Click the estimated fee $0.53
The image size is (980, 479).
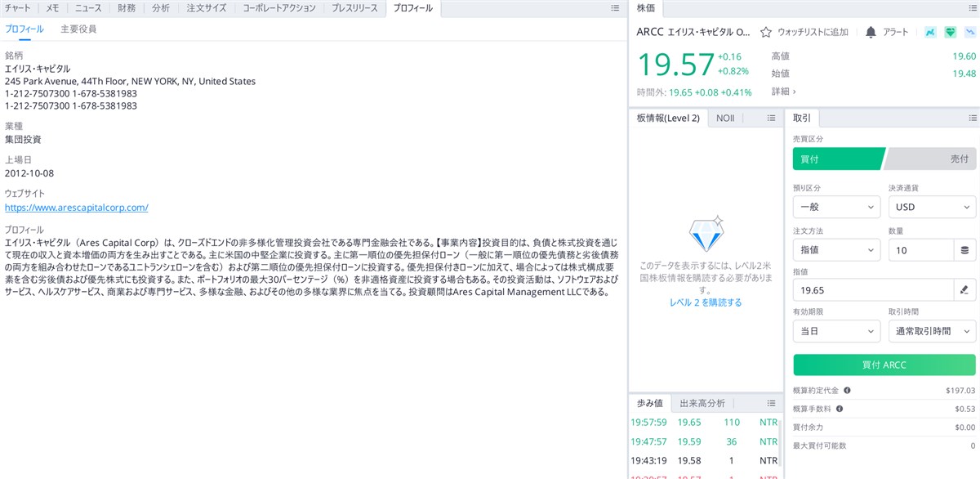[965, 409]
